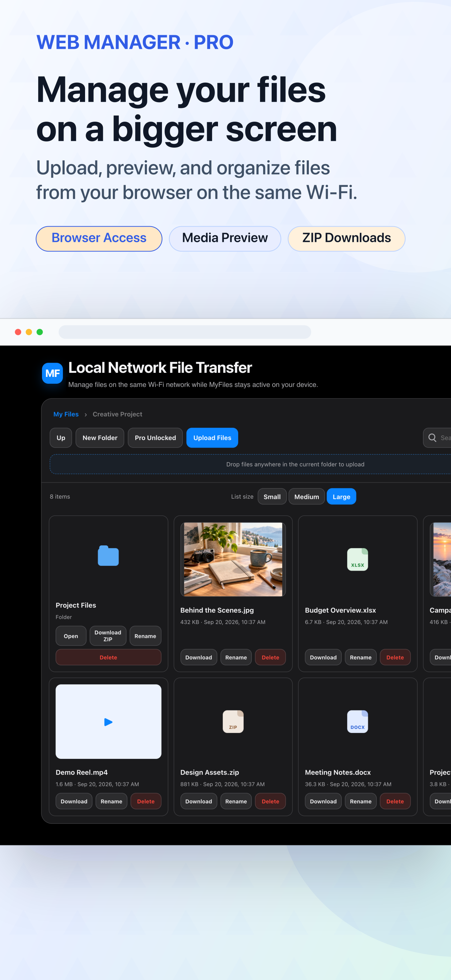Download Behind the Scenes.jpg
This screenshot has height=980, width=451.
pyautogui.click(x=199, y=657)
